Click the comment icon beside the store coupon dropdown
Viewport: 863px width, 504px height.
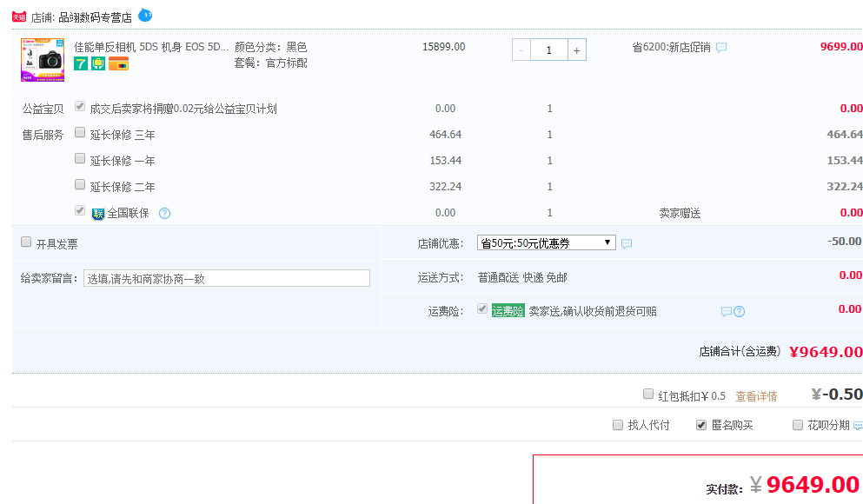pyautogui.click(x=627, y=243)
